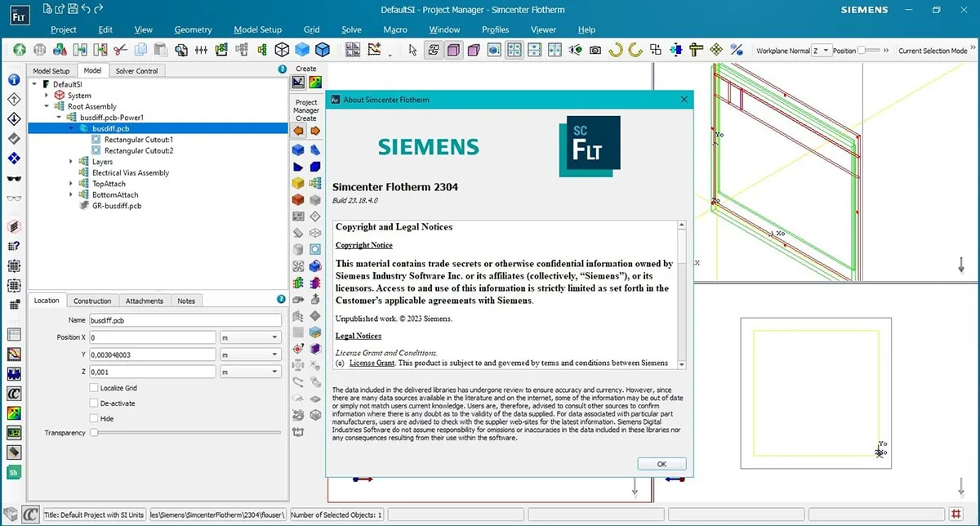Click the green Sh icon in left sidebar
The height and width of the screenshot is (526, 980).
(x=14, y=472)
